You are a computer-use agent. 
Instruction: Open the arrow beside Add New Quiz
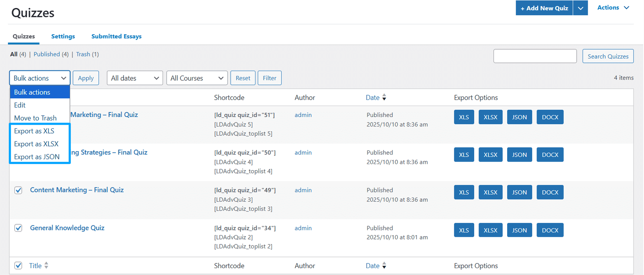[580, 8]
